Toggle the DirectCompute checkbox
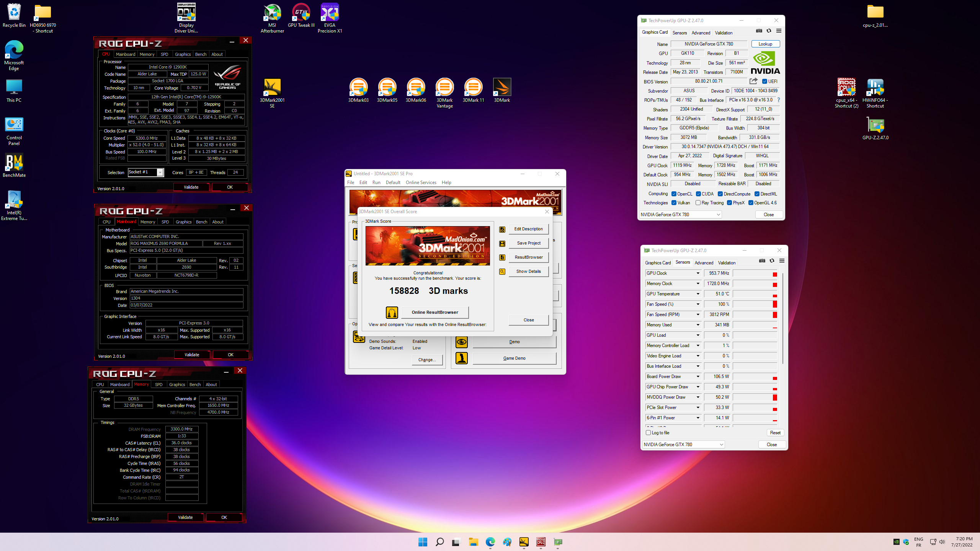 pos(720,194)
